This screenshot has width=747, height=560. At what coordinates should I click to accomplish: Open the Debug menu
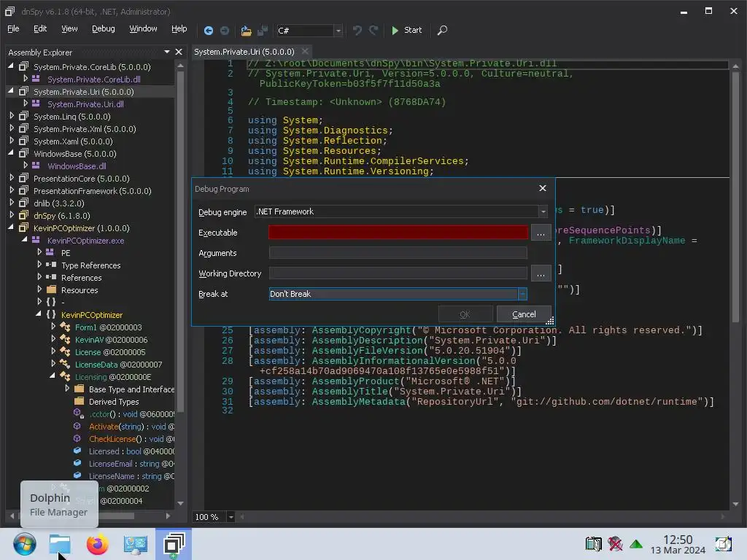click(x=104, y=28)
